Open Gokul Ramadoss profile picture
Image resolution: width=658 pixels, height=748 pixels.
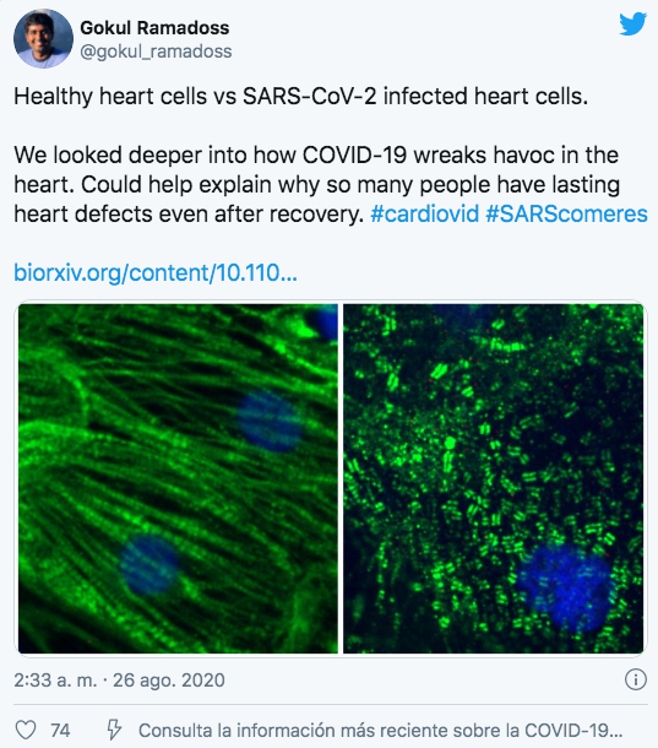pyautogui.click(x=43, y=39)
